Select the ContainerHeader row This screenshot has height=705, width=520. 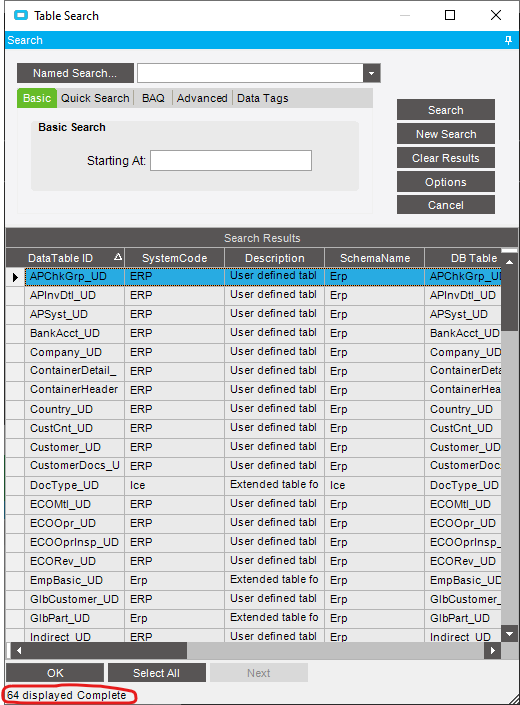tap(254, 390)
